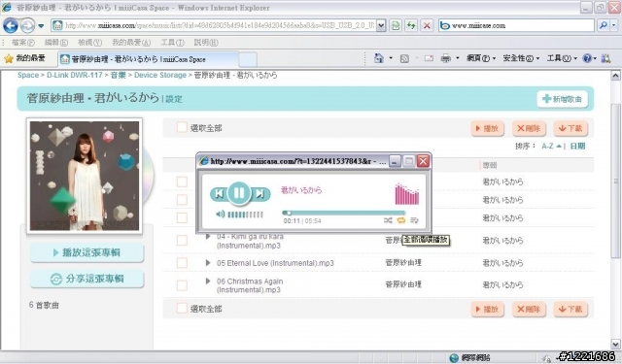Viewport: 622px width, 364px height.
Task: Check top 選取全部 select all checkbox
Action: (182, 127)
